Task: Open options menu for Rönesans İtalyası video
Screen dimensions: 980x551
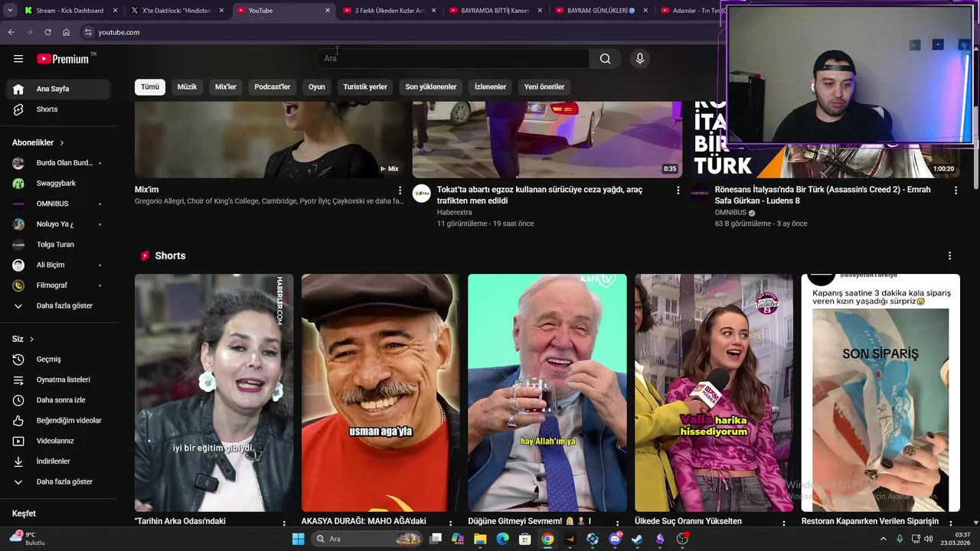Action: (955, 190)
